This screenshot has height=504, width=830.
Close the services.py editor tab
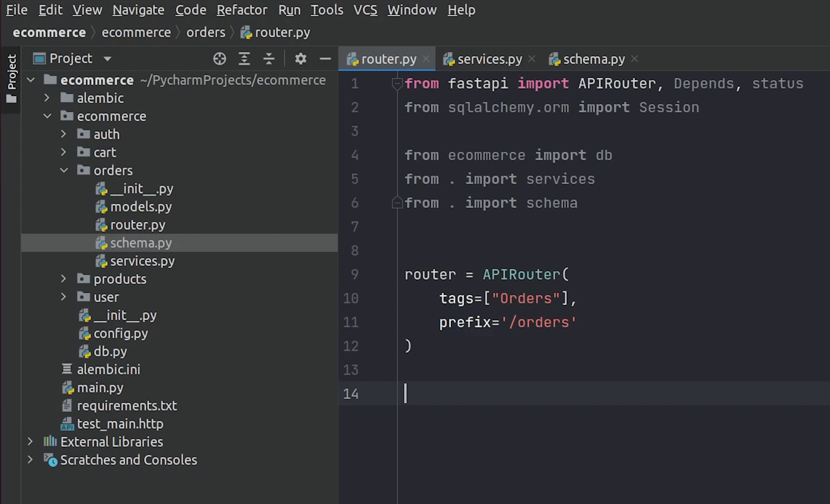[x=532, y=59]
